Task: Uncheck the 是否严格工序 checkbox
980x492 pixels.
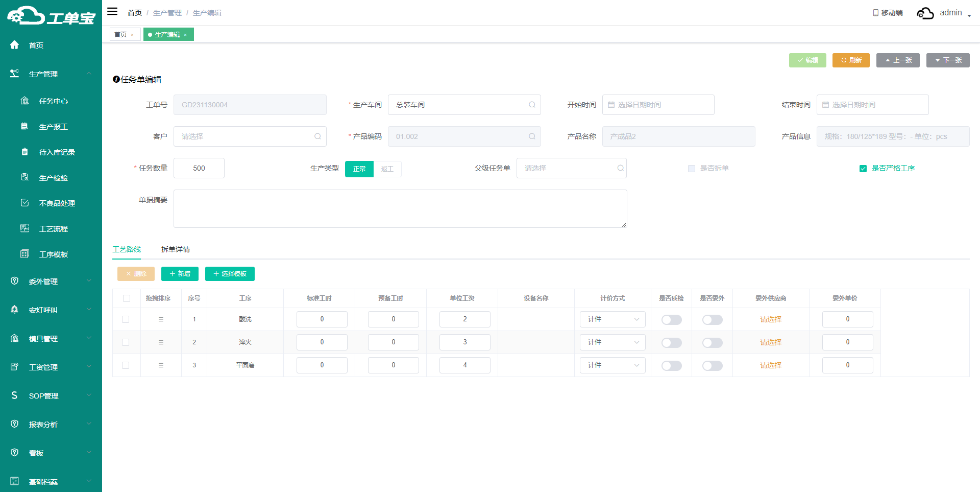Action: point(863,169)
